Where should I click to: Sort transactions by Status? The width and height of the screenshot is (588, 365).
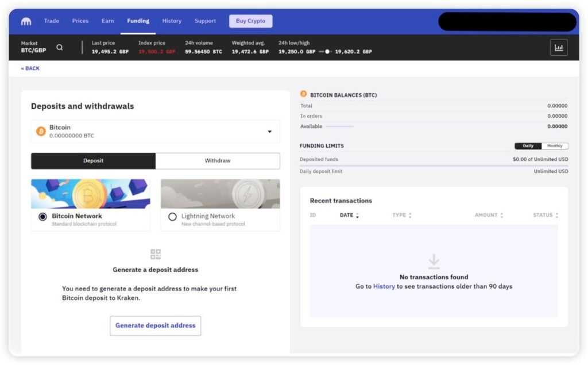pos(546,215)
